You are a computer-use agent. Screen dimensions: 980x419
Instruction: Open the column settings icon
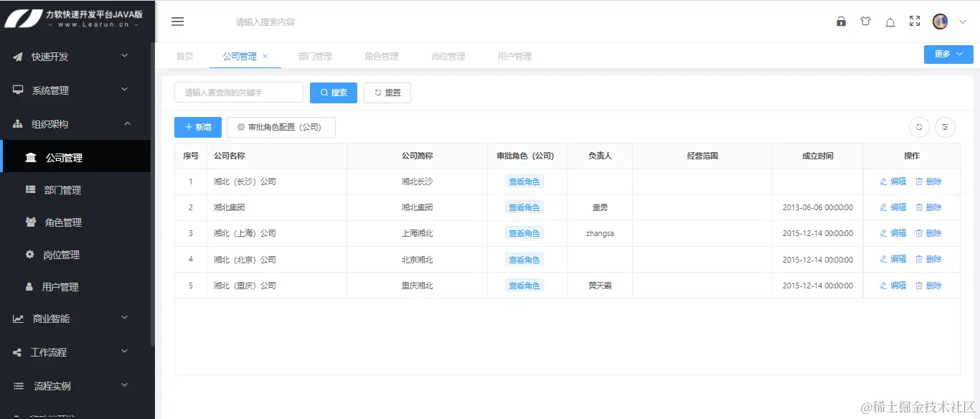click(x=945, y=127)
